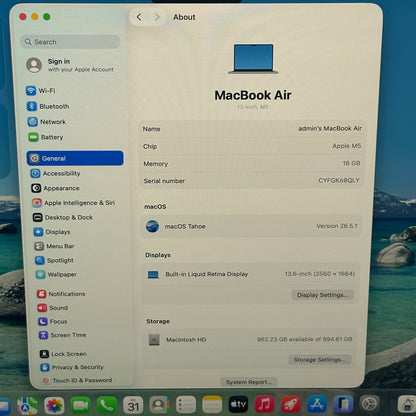Click the Built-in Liquid Retina Display row
This screenshot has height=416, width=416.
(251, 274)
